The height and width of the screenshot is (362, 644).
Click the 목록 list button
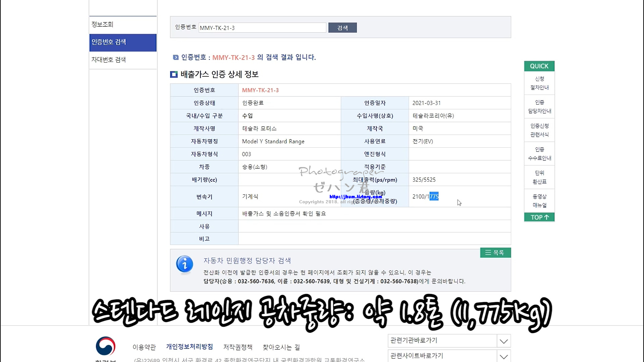tap(495, 253)
